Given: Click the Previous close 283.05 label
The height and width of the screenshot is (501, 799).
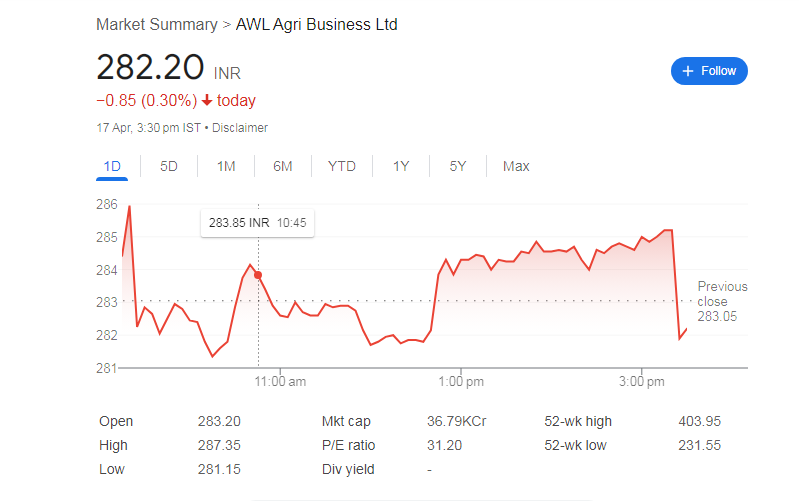Looking at the screenshot, I should [x=722, y=301].
